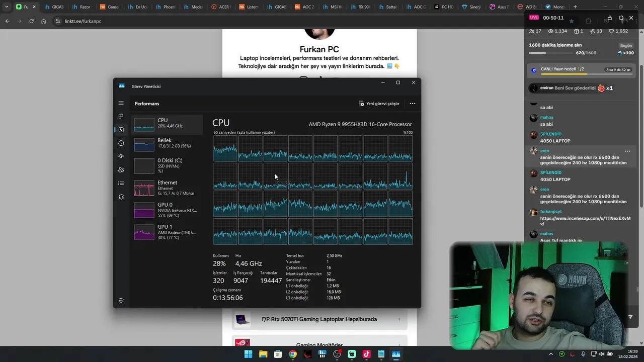Select Ethernet performance item

pyautogui.click(x=167, y=188)
